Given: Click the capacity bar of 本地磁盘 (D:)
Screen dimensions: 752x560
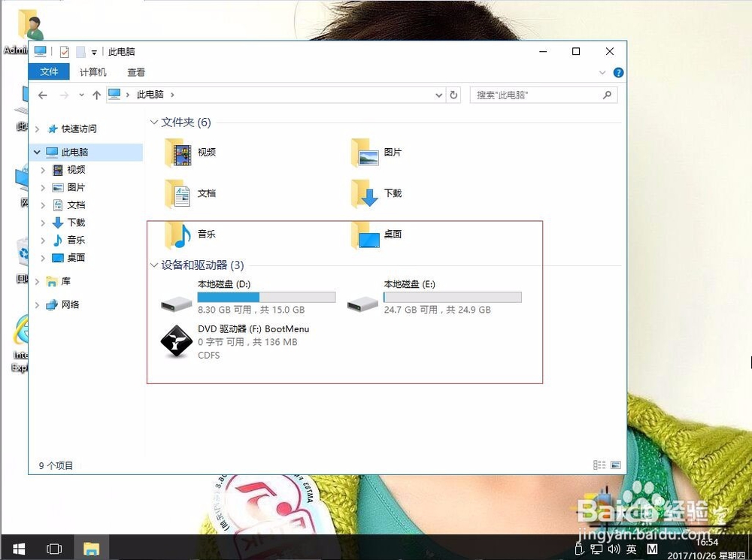Looking at the screenshot, I should point(267,296).
